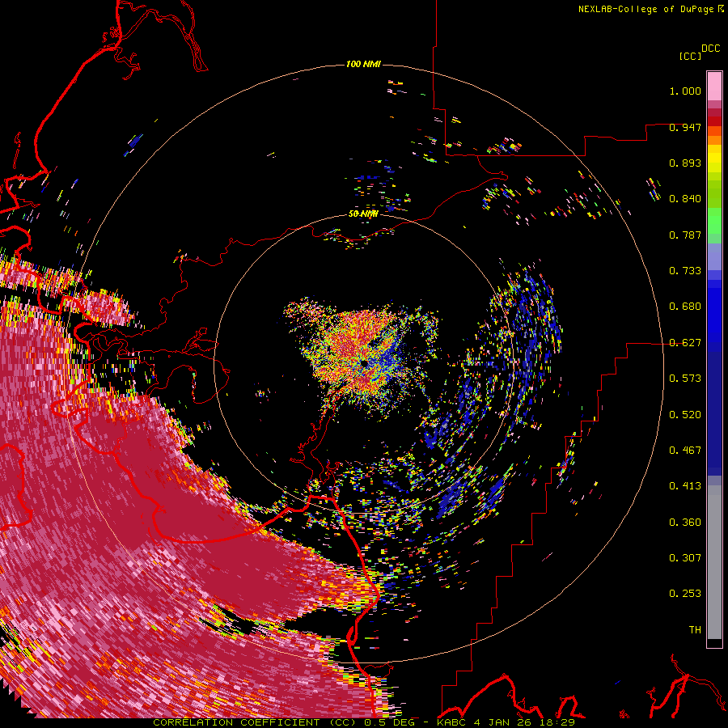Select the 0.733 scale value

click(x=685, y=271)
